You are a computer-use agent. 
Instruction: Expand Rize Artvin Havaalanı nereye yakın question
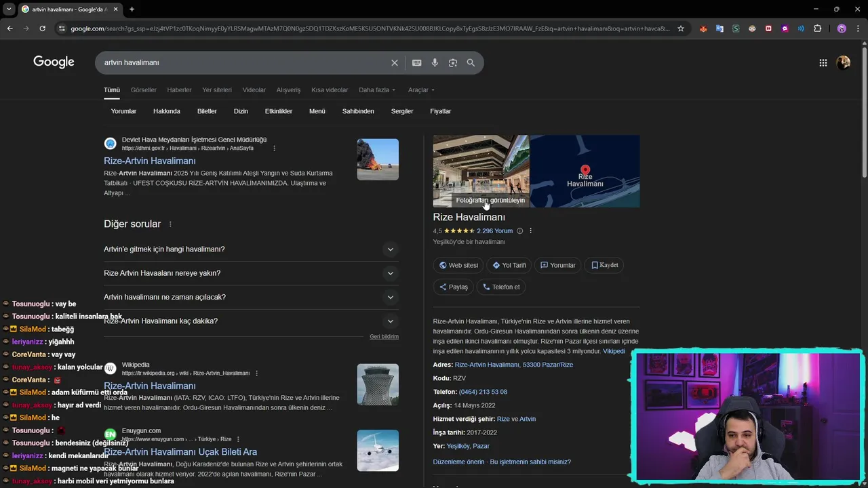coord(251,273)
